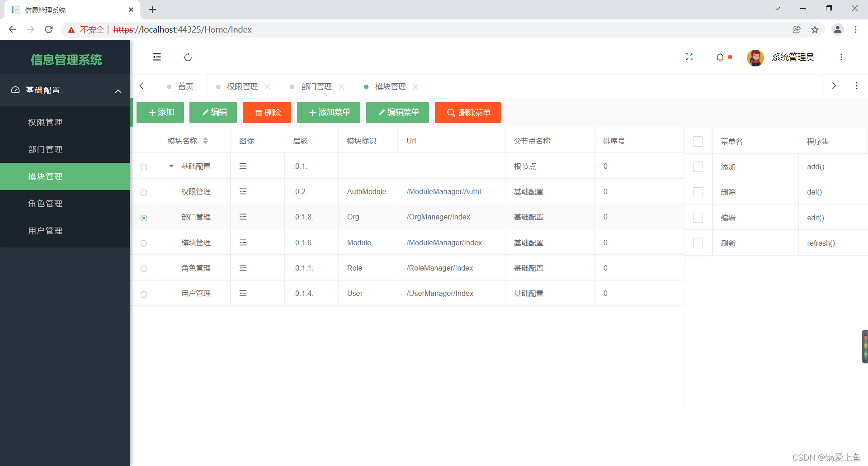This screenshot has width=868, height=466.
Task: Toggle the sidebar collapse icon
Action: [x=157, y=57]
